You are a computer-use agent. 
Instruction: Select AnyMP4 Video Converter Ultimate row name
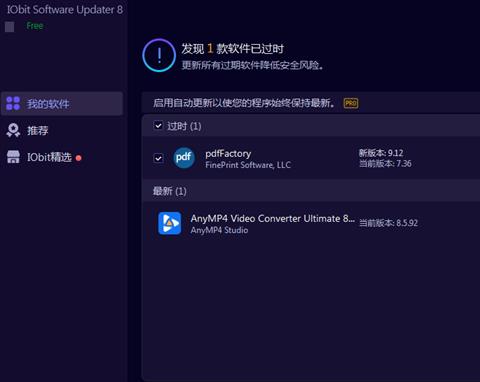(x=273, y=219)
